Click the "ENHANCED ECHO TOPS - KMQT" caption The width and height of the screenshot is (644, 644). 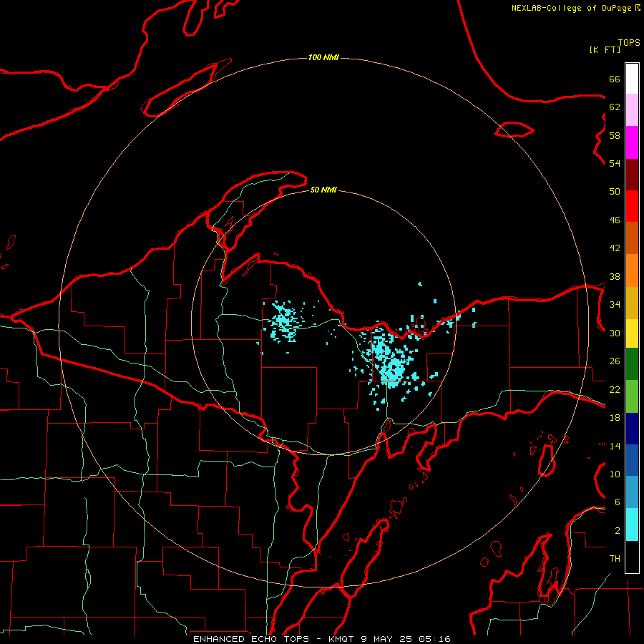pos(273,639)
